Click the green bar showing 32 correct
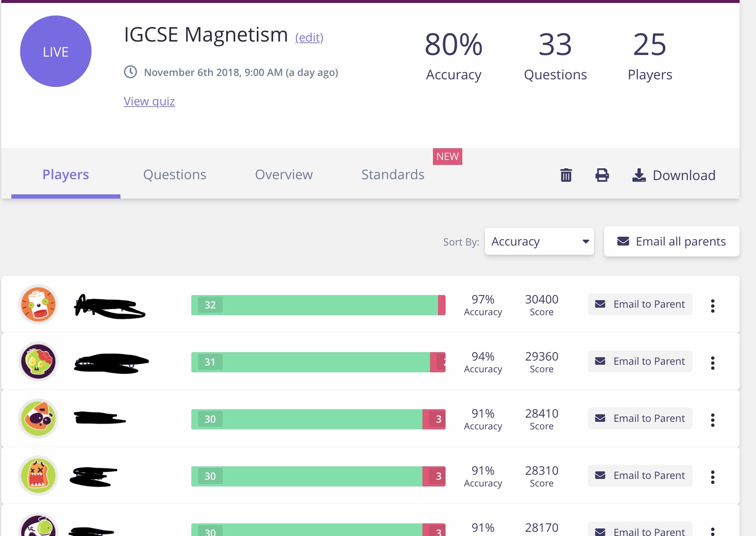This screenshot has width=756, height=536. click(315, 305)
